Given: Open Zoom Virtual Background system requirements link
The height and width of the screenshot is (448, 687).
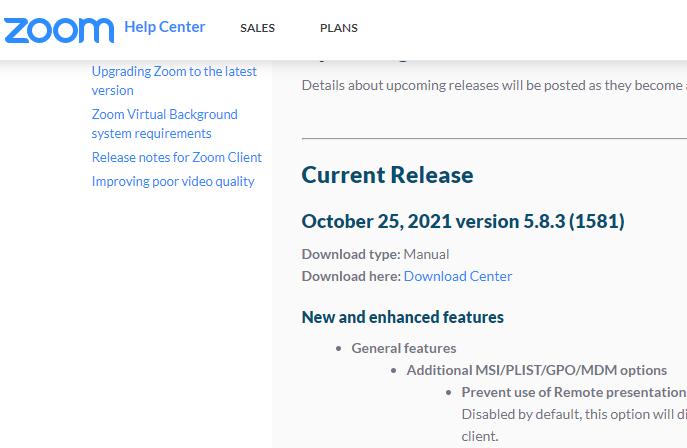Looking at the screenshot, I should click(164, 123).
